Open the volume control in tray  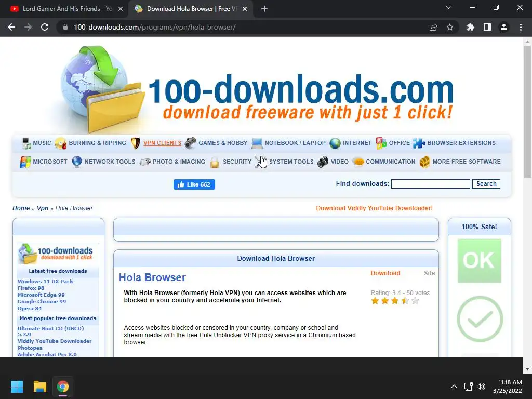(481, 387)
